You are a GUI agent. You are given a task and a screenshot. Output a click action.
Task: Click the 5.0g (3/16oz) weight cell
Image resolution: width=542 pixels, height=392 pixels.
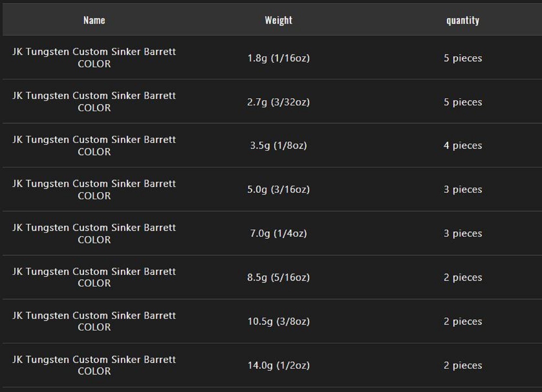[278, 189]
